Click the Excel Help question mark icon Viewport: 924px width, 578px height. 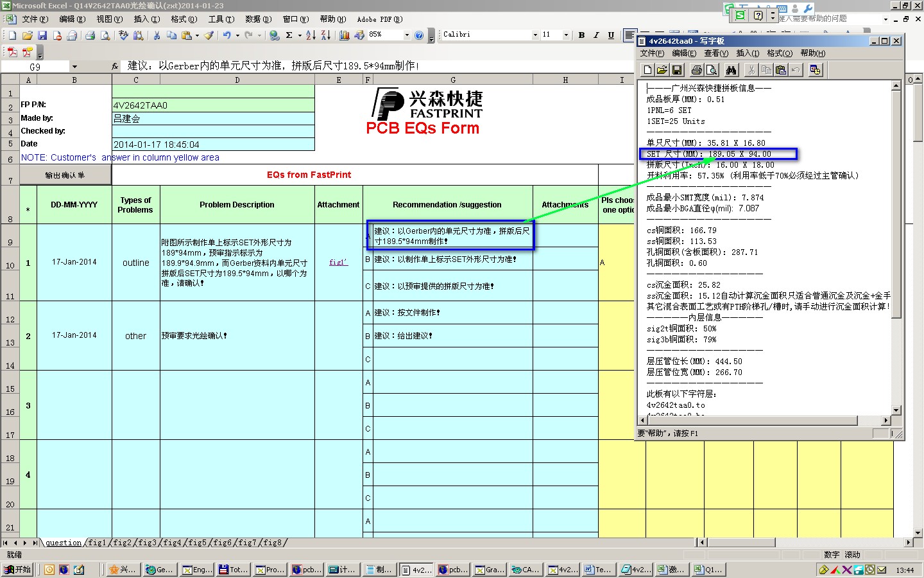[419, 35]
